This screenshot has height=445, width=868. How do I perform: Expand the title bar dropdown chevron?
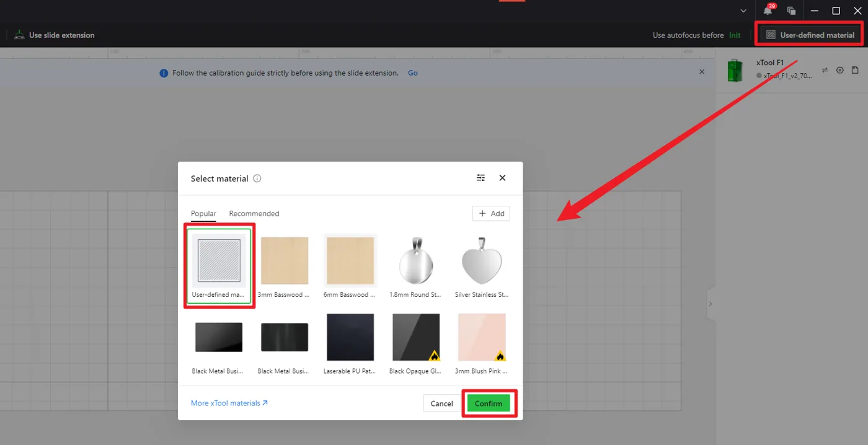[743, 11]
